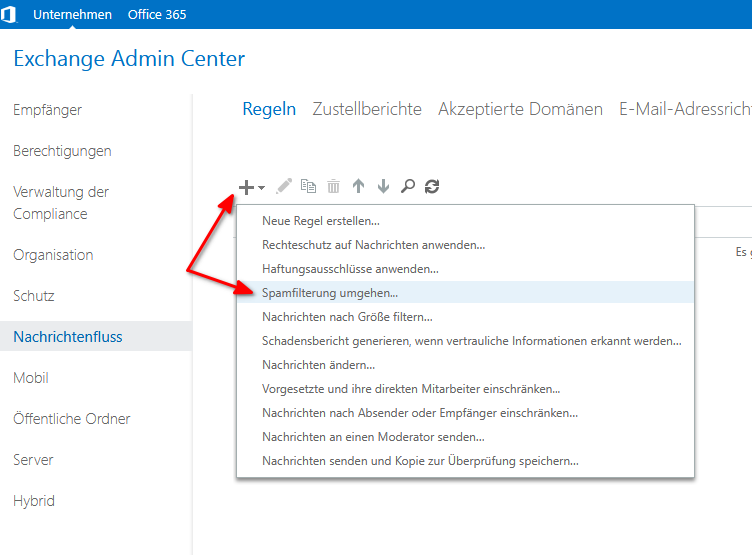This screenshot has width=752, height=555.
Task: Expand the dropdown arrow beside plus
Action: point(261,188)
